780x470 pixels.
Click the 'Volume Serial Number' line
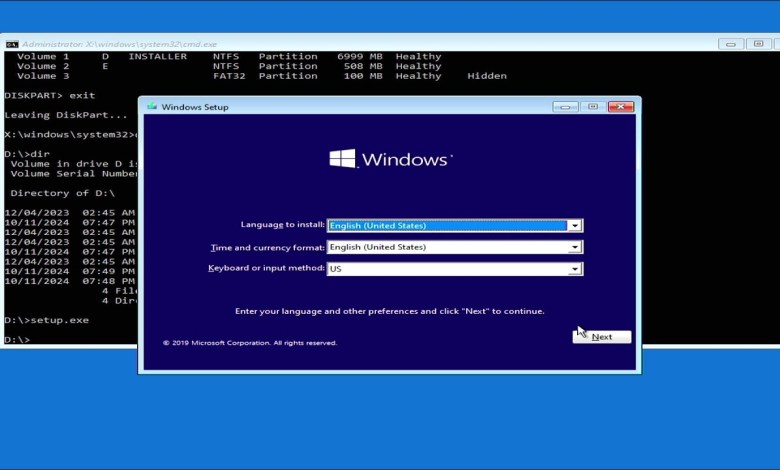[74, 174]
